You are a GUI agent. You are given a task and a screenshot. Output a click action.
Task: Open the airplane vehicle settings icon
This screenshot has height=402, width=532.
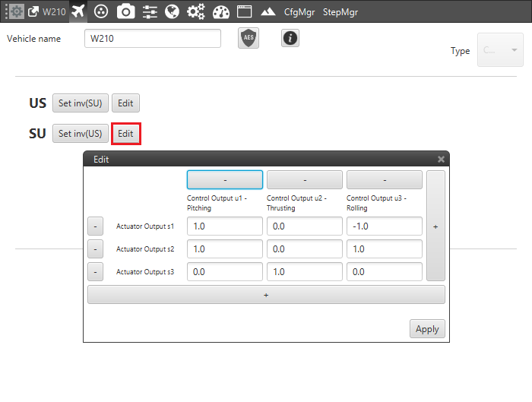click(x=78, y=11)
